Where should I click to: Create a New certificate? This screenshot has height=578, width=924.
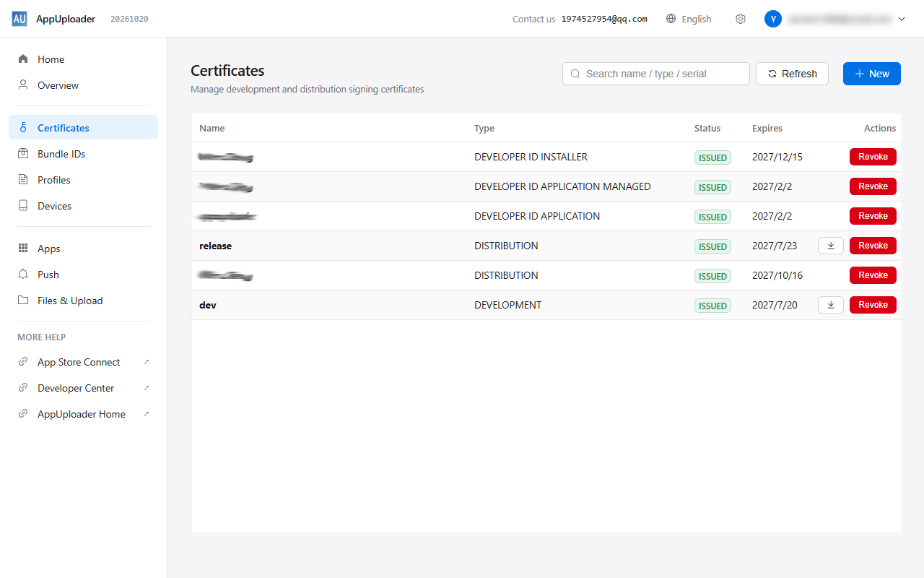(x=872, y=74)
